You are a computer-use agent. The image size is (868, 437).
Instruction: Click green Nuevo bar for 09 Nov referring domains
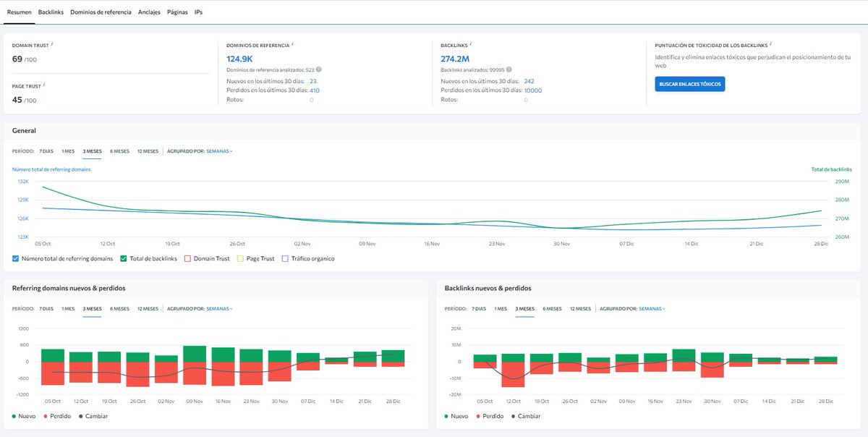(195, 354)
